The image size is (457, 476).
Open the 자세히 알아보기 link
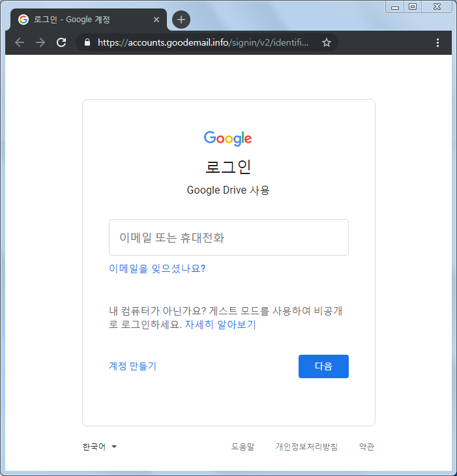[x=220, y=325]
